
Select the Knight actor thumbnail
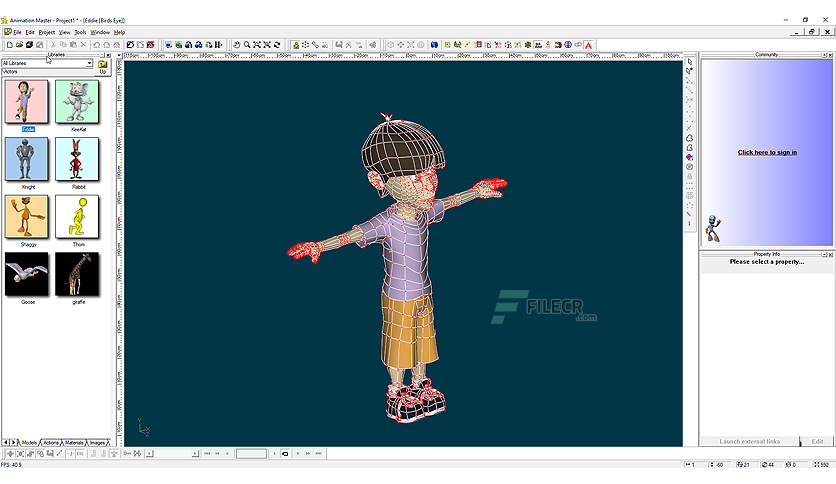click(27, 159)
